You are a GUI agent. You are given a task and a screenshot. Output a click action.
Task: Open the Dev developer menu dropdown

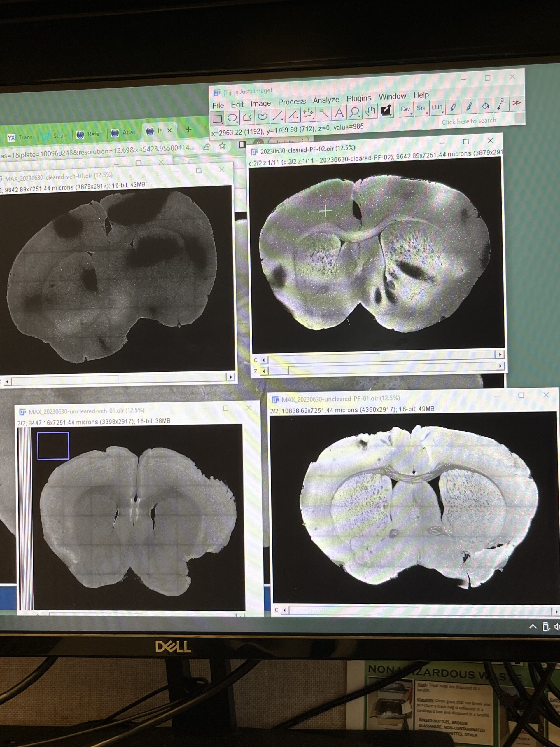coord(406,109)
